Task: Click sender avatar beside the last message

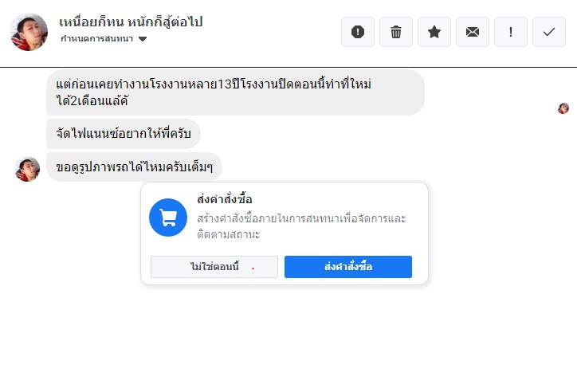Action: pyautogui.click(x=28, y=169)
